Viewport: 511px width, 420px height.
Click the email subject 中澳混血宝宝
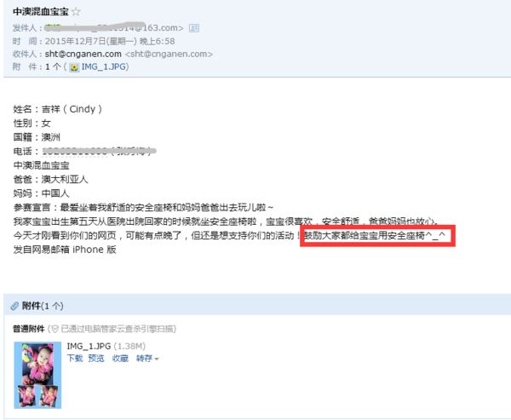pyautogui.click(x=41, y=12)
